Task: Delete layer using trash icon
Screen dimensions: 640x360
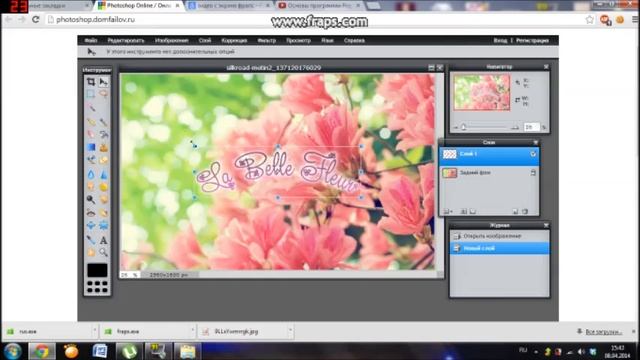Action: (x=525, y=211)
